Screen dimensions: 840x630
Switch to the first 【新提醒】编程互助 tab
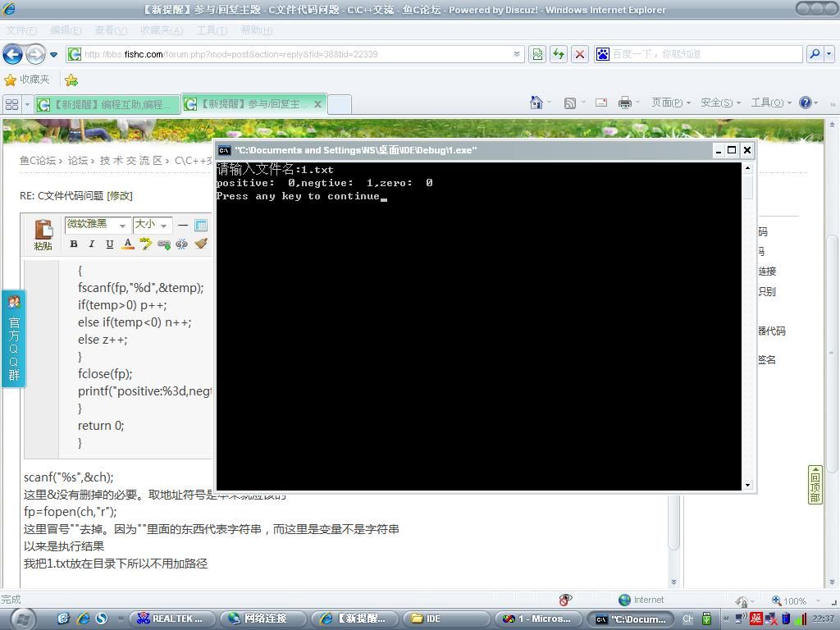point(107,104)
